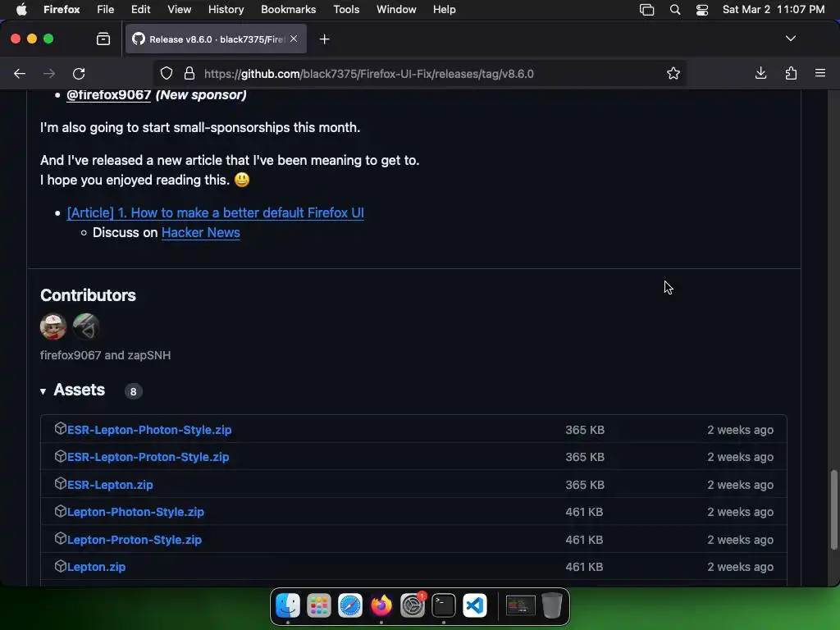
Task: Expand the list all tabs chevron
Action: coord(791,39)
